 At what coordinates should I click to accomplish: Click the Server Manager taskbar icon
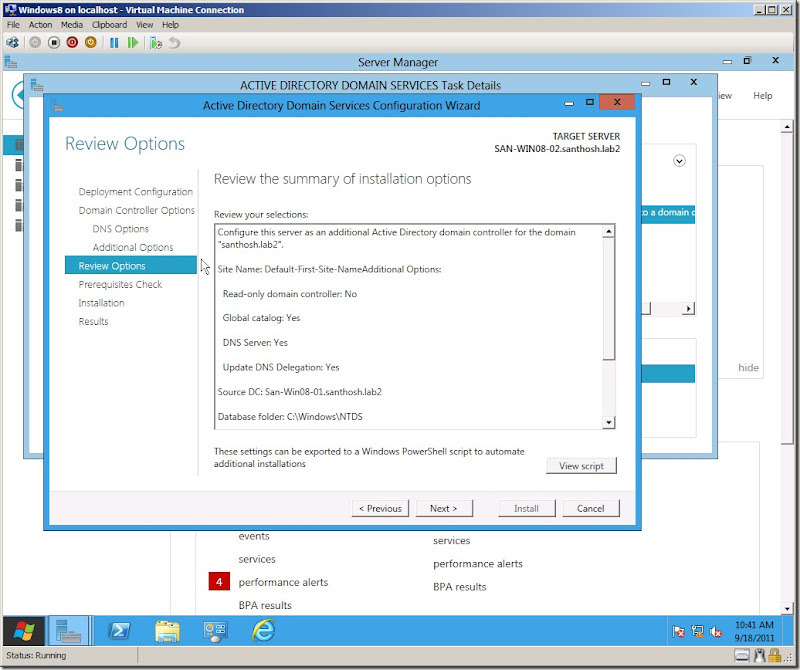pos(69,631)
